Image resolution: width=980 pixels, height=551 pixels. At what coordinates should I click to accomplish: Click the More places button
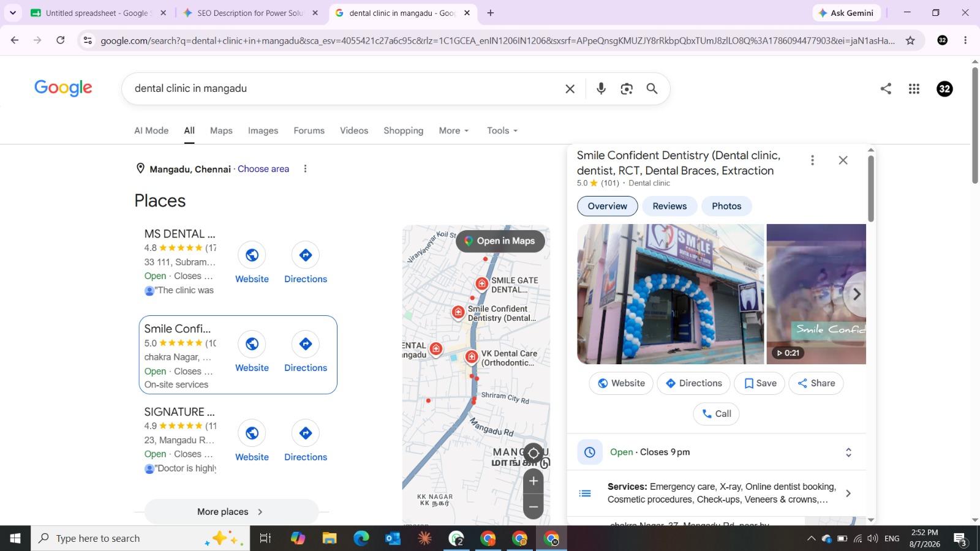232,512
